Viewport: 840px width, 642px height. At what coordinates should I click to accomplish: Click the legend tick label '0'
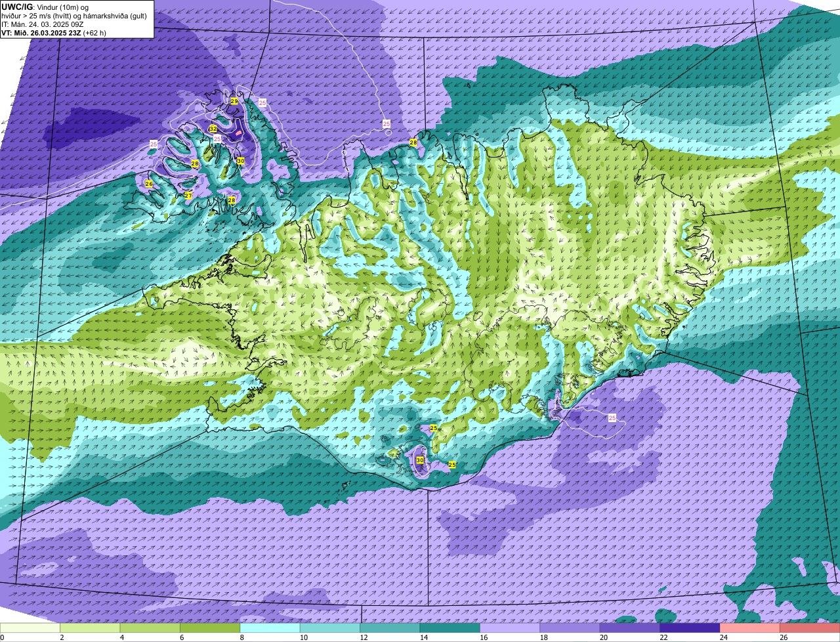pos(2,637)
